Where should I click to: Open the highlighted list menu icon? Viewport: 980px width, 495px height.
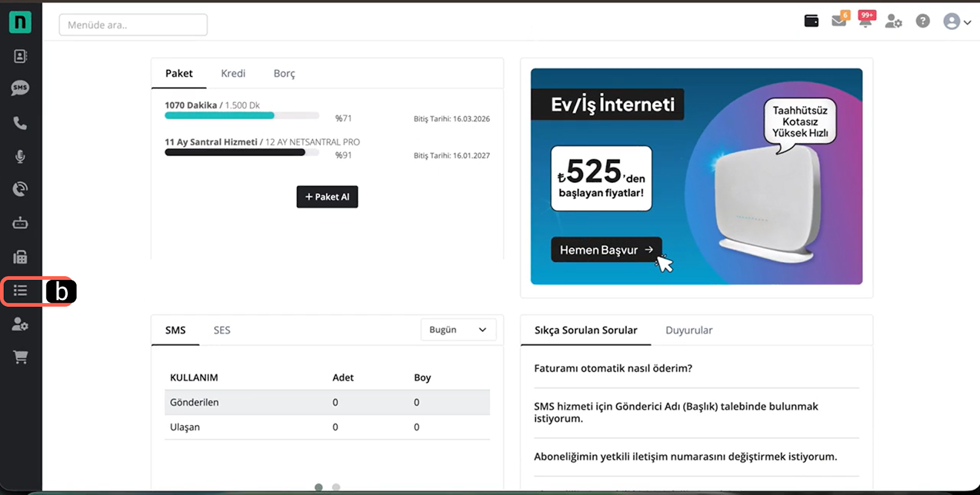pos(21,290)
